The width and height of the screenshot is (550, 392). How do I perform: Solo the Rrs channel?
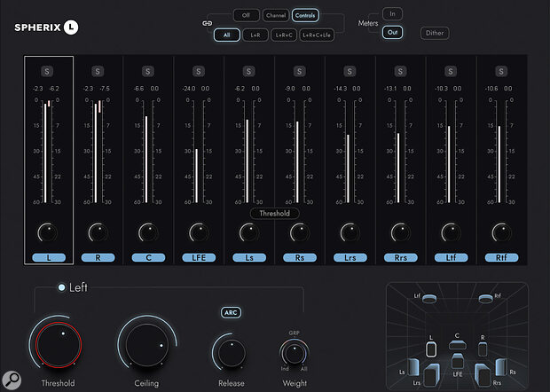pyautogui.click(x=400, y=72)
